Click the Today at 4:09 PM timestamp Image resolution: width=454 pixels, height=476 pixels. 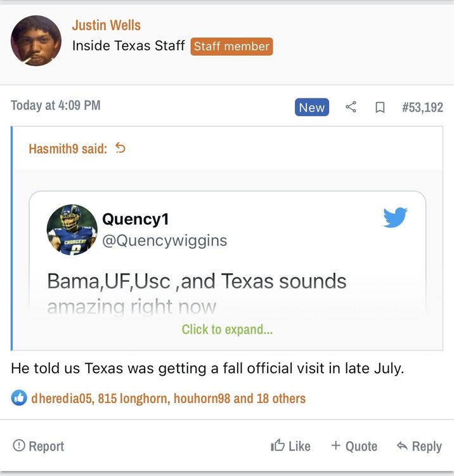tap(56, 105)
